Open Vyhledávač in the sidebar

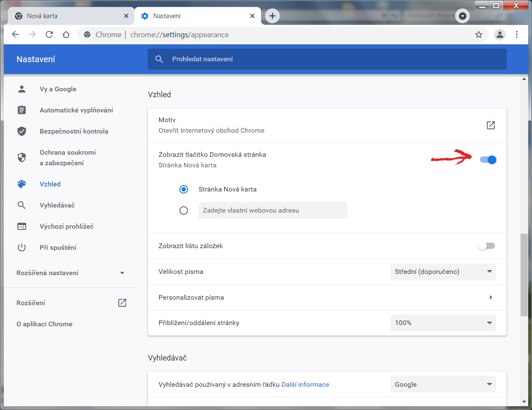click(57, 205)
